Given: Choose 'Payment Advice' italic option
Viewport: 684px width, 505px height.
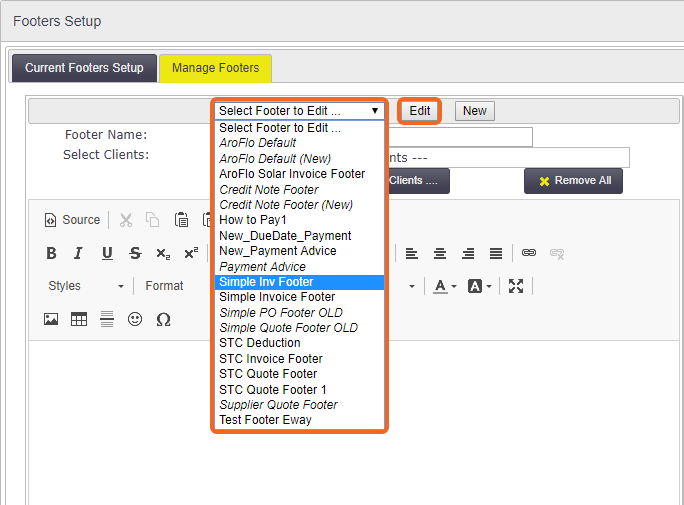Looking at the screenshot, I should click(299, 266).
